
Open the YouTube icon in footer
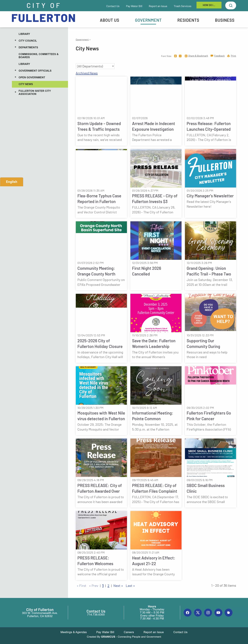tap(218, 612)
